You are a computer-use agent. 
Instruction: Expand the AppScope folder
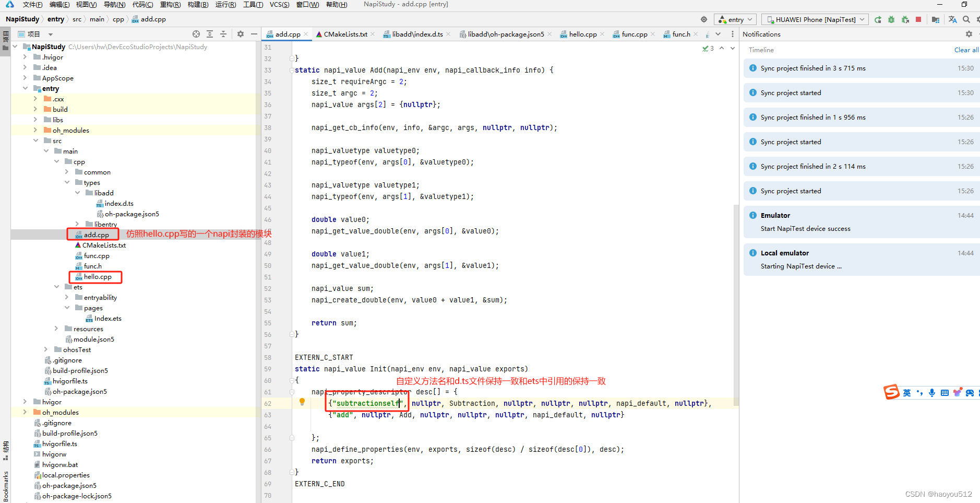(x=25, y=78)
